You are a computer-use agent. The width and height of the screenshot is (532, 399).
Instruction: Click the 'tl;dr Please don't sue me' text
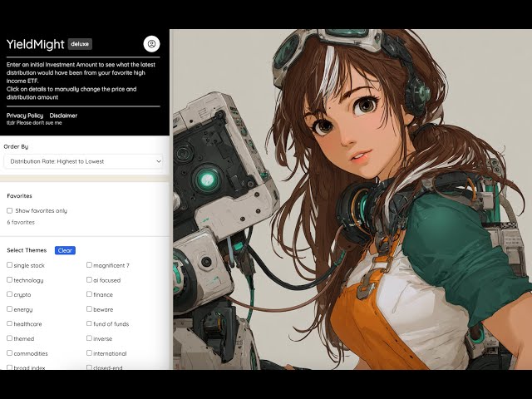point(34,123)
